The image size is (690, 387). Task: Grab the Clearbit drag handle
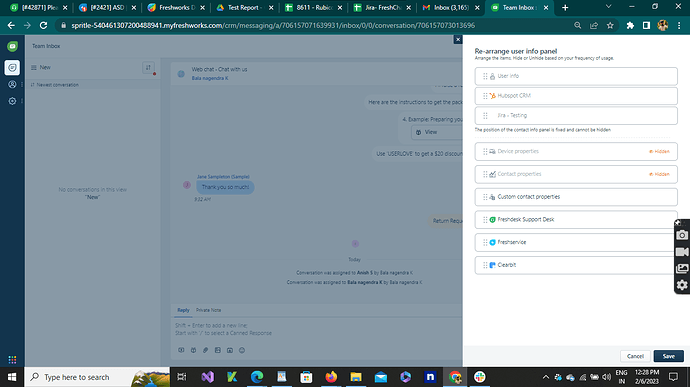click(x=485, y=265)
